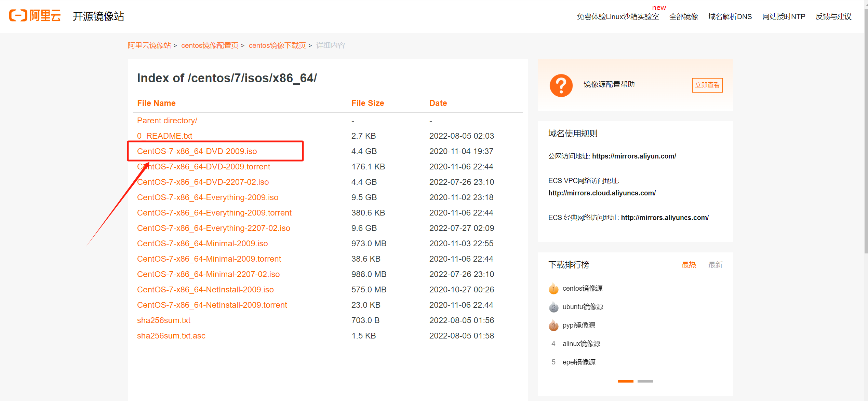Open the 域名解析DNS navigation item
868x401 pixels.
(x=730, y=17)
